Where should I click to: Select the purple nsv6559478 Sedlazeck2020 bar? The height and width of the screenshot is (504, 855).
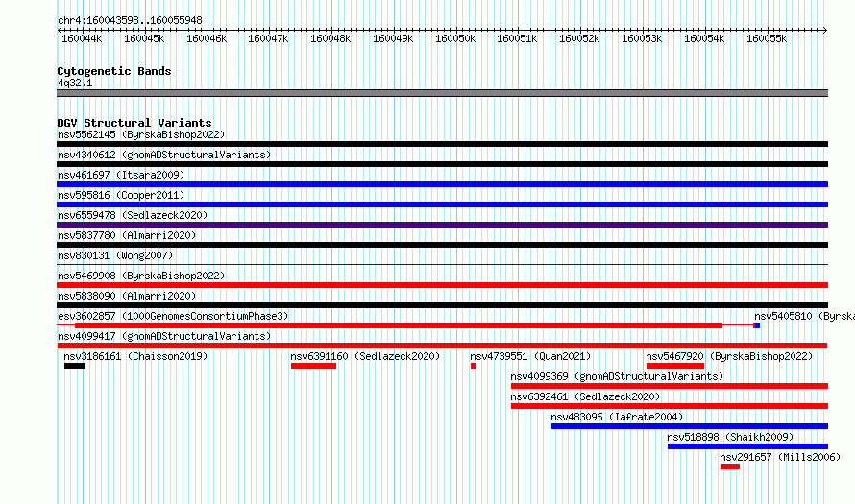click(x=442, y=225)
